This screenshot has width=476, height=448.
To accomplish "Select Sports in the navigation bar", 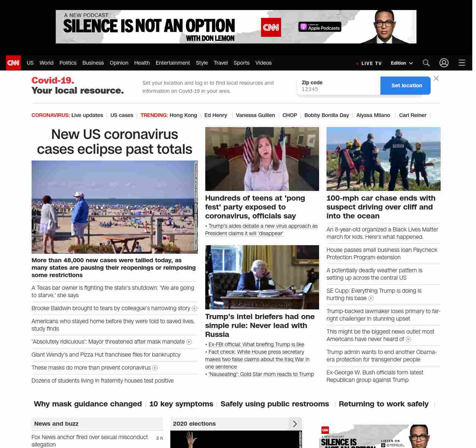I will pyautogui.click(x=241, y=63).
